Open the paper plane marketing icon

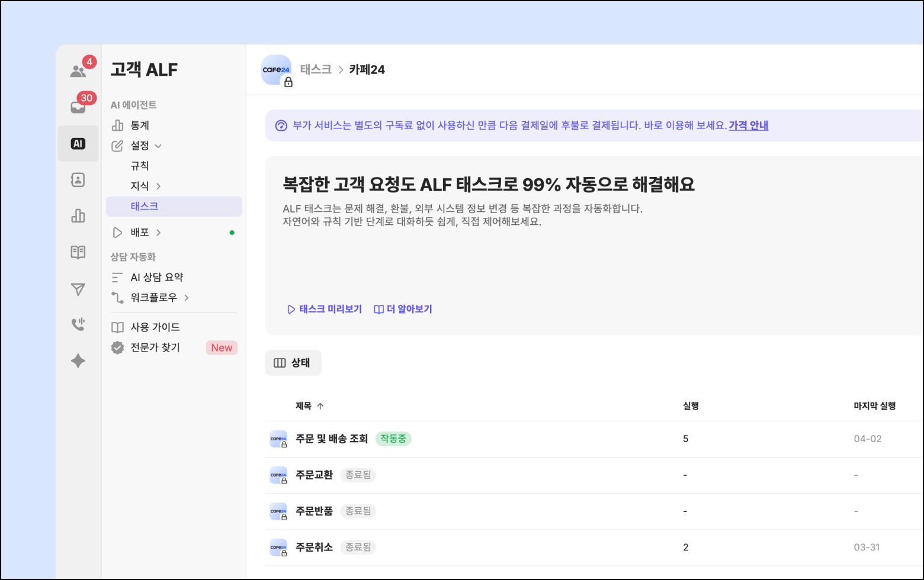78,289
